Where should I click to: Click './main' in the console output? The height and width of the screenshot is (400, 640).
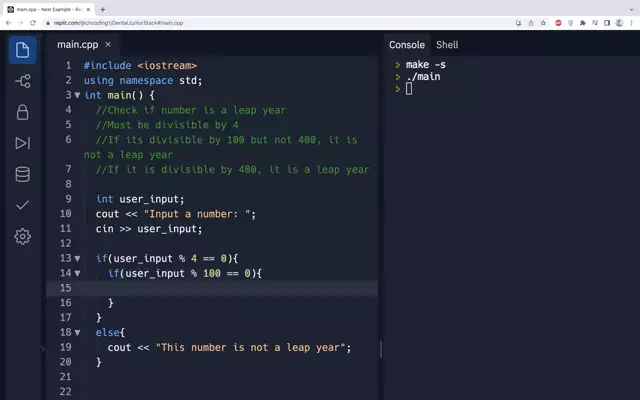423,77
